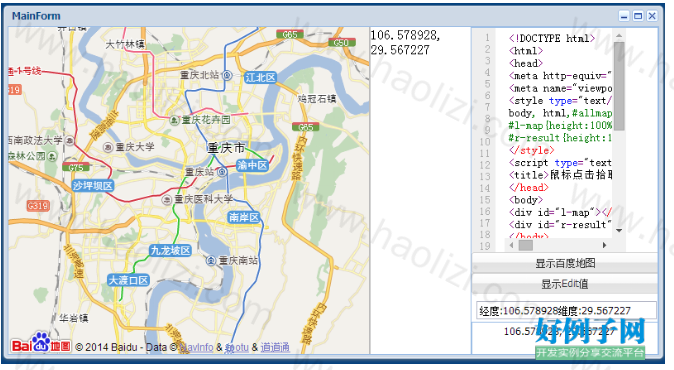
Task: Click the horizontal scrollbar thumb in editor
Action: [526, 245]
